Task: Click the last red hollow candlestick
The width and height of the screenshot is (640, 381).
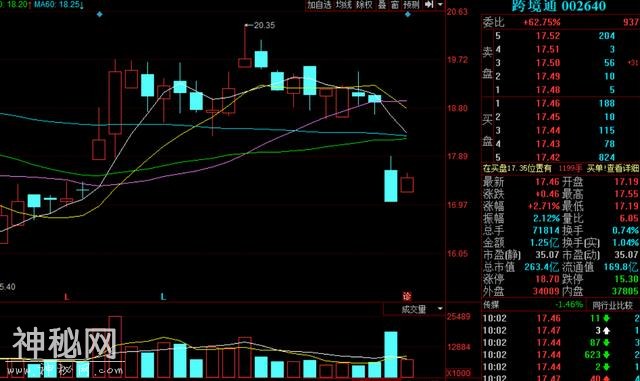Action: click(x=407, y=185)
